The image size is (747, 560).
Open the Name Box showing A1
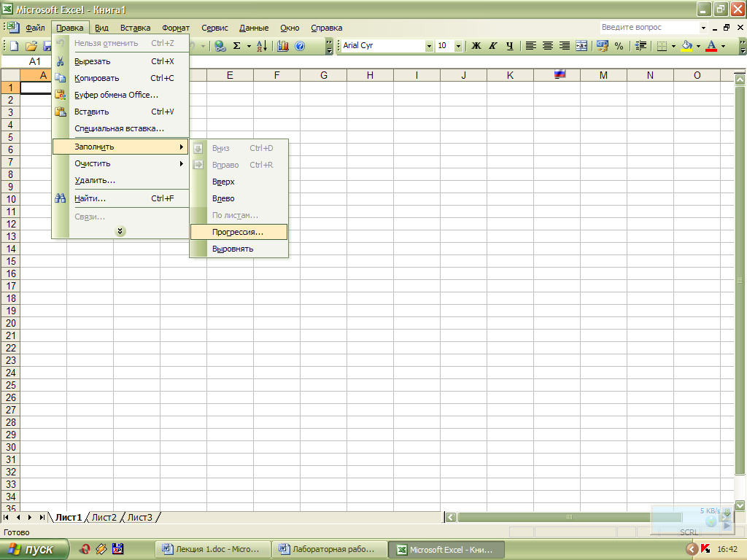[x=35, y=61]
